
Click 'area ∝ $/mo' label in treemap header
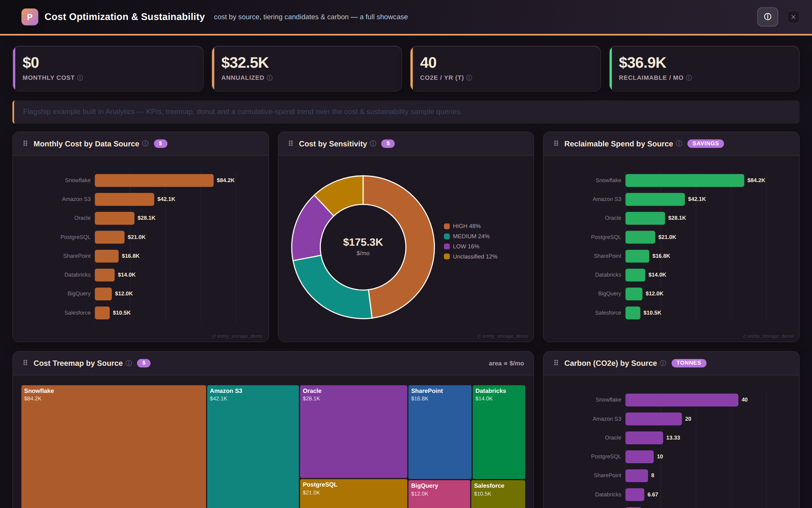click(x=506, y=363)
